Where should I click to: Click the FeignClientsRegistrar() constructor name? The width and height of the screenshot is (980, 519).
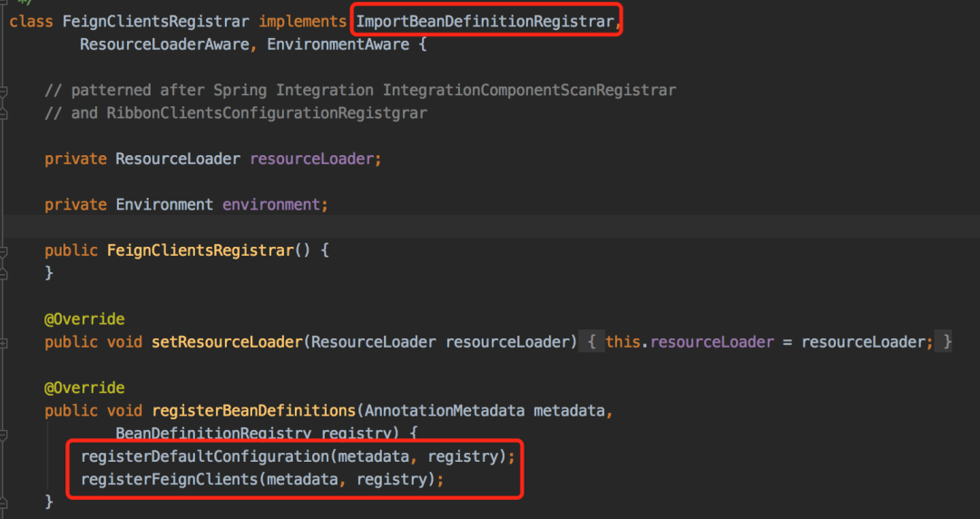pos(200,250)
